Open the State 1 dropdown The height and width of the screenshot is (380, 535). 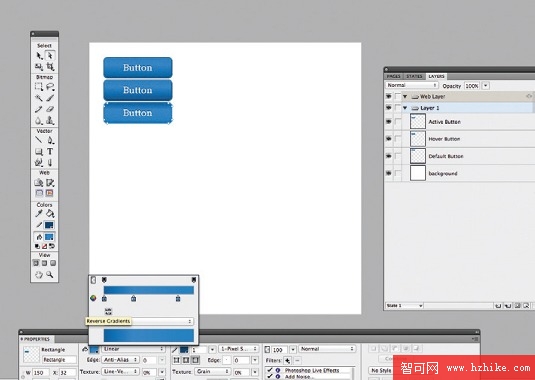(404, 306)
